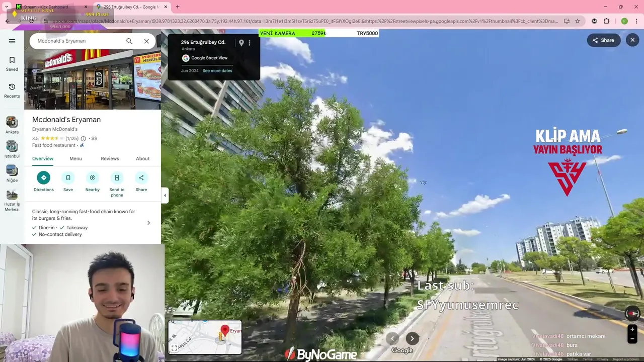Viewport: 644px width, 362px height.
Task: Click the wheelchair accessibility icon
Action: pyautogui.click(x=82, y=145)
